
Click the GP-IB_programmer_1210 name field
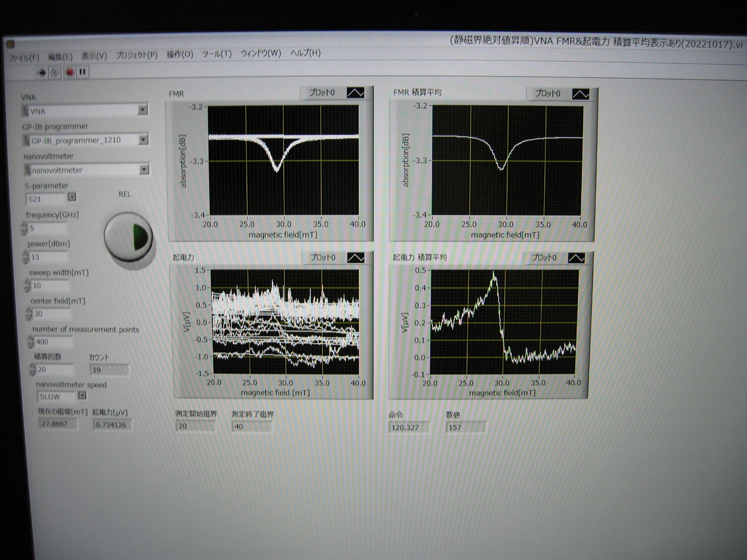pos(81,140)
